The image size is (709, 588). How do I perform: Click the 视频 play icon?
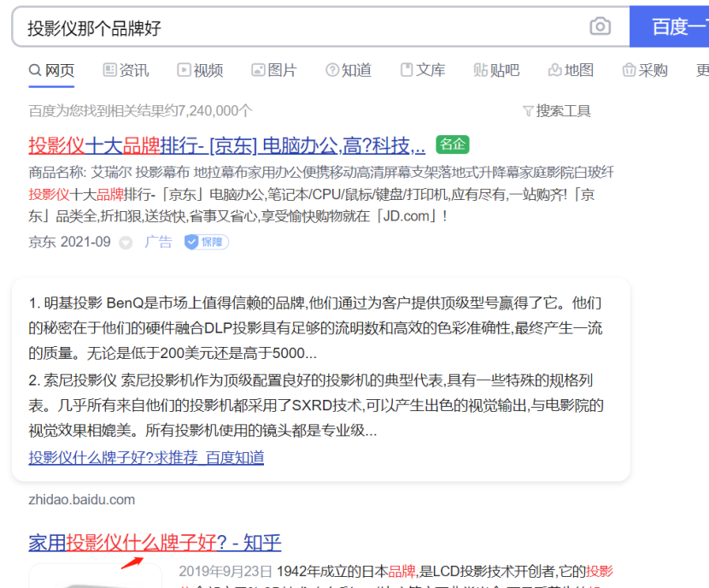click(x=184, y=70)
